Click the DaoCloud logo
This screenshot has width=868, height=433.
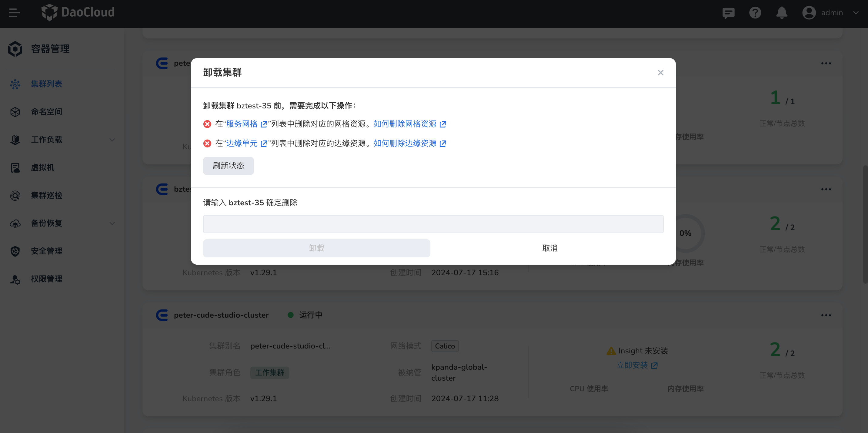click(78, 12)
